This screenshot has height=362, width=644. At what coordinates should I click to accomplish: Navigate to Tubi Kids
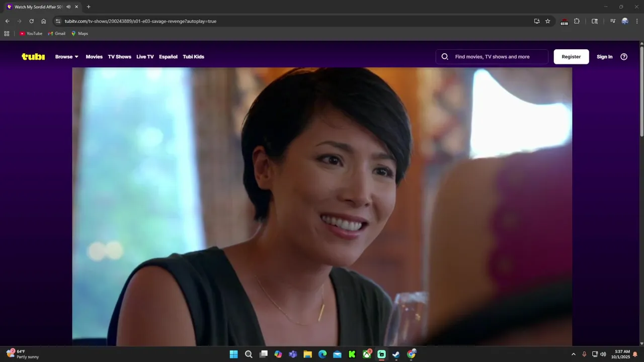coord(193,57)
